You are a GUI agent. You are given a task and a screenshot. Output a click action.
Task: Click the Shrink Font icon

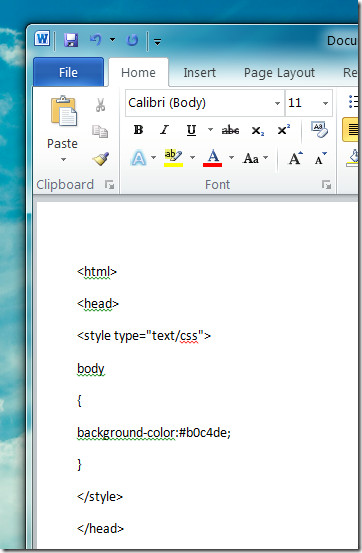321,158
